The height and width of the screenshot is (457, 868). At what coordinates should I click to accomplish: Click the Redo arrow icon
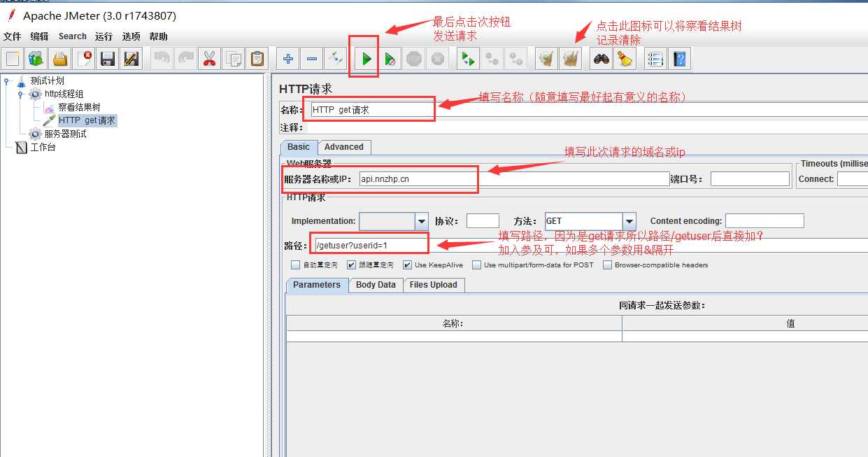click(186, 59)
